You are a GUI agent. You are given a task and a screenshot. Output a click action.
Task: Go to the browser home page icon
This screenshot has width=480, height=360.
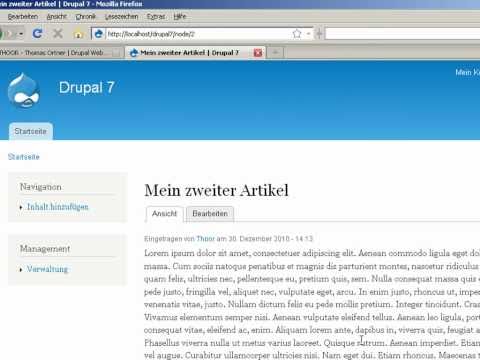click(x=78, y=34)
